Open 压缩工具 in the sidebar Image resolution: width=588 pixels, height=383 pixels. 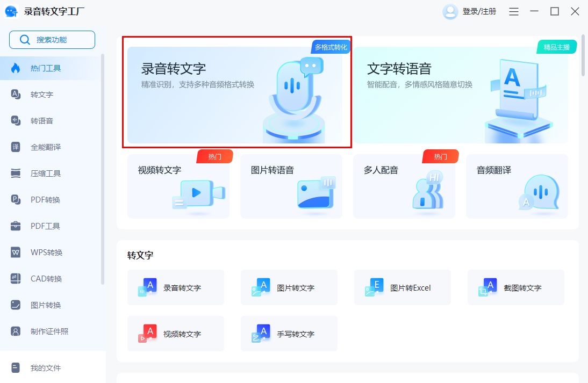tap(51, 173)
